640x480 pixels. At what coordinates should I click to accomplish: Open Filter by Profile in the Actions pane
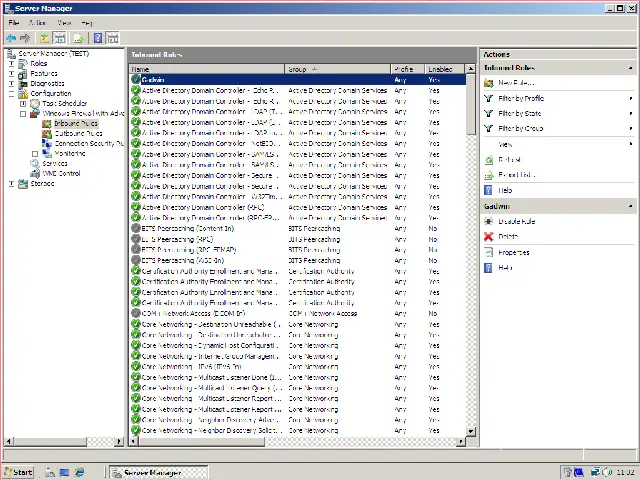tap(521, 98)
